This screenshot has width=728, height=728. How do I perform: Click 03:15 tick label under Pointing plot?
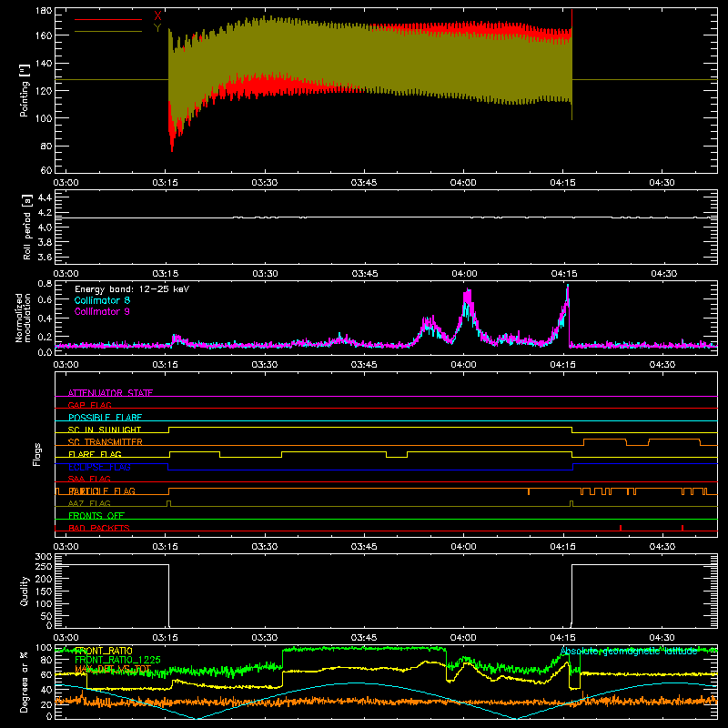tap(166, 183)
